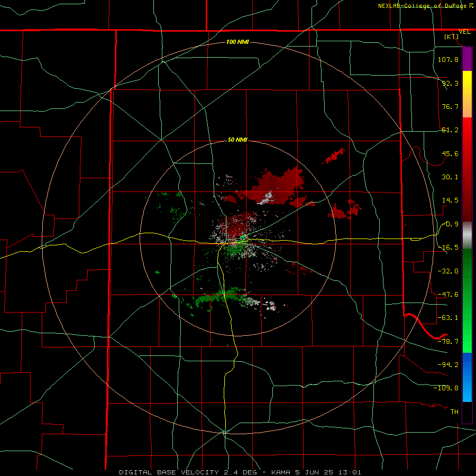The image size is (476, 476).
Task: Click the KAMA radar site identifier
Action: [x=281, y=472]
